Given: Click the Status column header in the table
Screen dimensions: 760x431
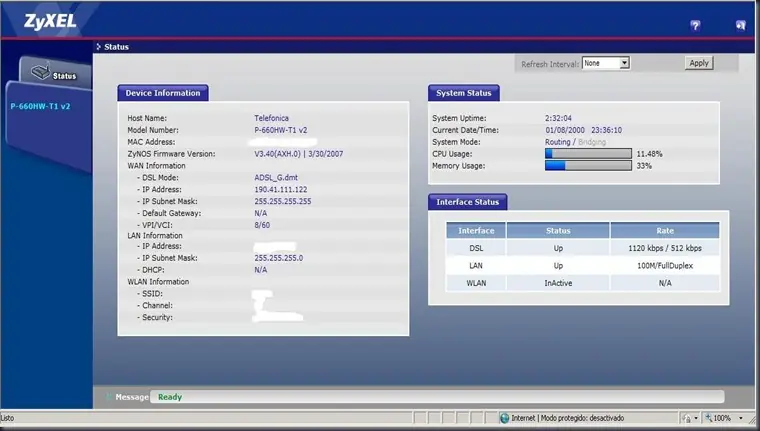Looking at the screenshot, I should pyautogui.click(x=558, y=231).
